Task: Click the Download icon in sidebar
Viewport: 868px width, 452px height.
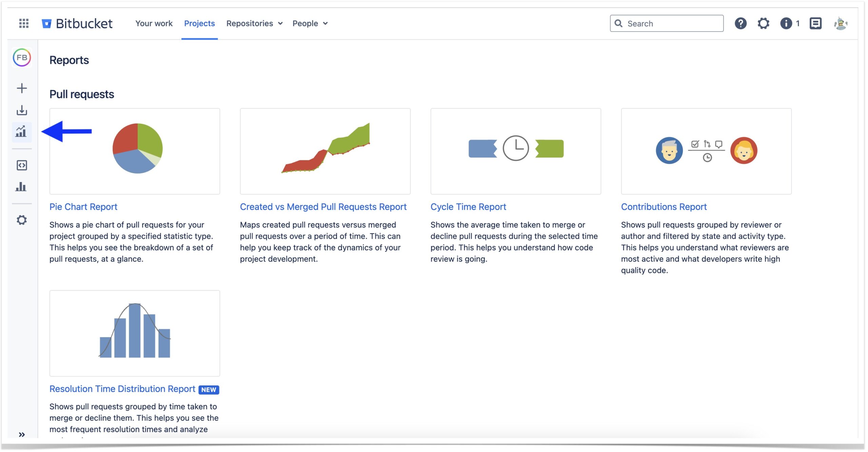Action: pyautogui.click(x=21, y=110)
